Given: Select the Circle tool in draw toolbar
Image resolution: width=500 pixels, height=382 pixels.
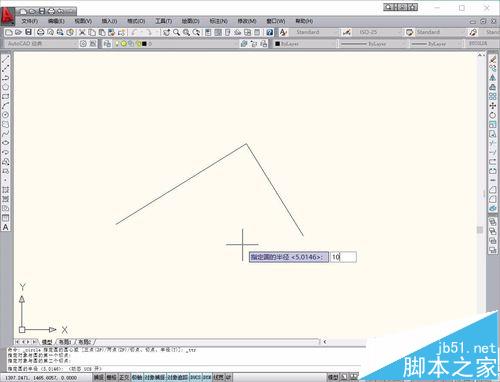Looking at the screenshot, I should click(x=6, y=115).
